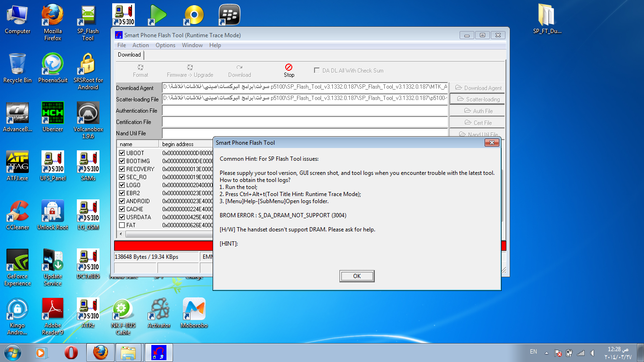The image size is (644, 362).
Task: Open the yellow disc desktop shortcut
Action: pos(194,15)
